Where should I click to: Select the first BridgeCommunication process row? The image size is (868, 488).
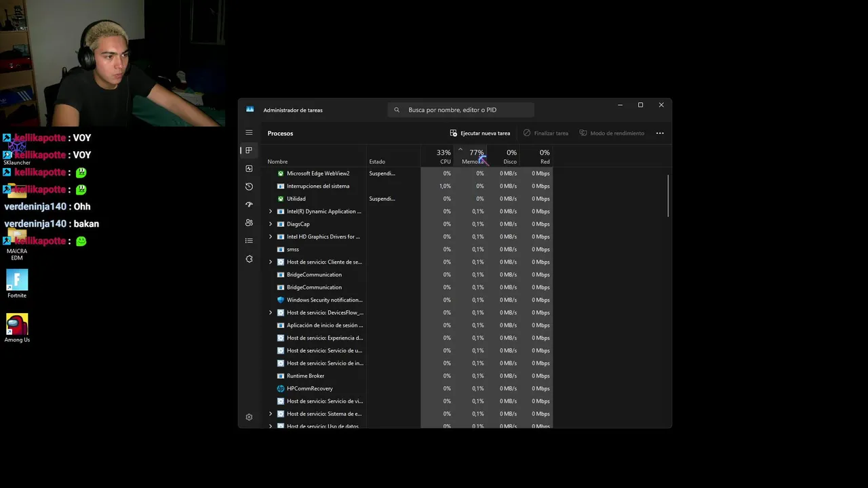click(409, 274)
